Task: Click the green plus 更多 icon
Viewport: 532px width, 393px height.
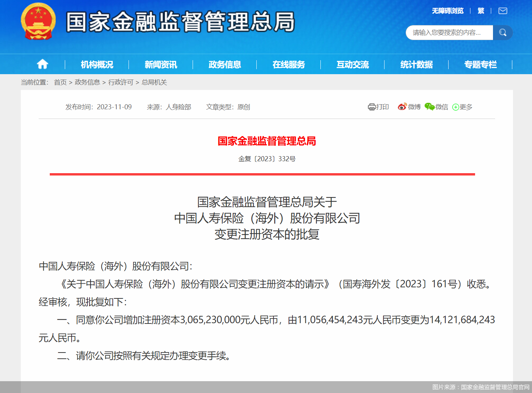Action: [x=456, y=107]
